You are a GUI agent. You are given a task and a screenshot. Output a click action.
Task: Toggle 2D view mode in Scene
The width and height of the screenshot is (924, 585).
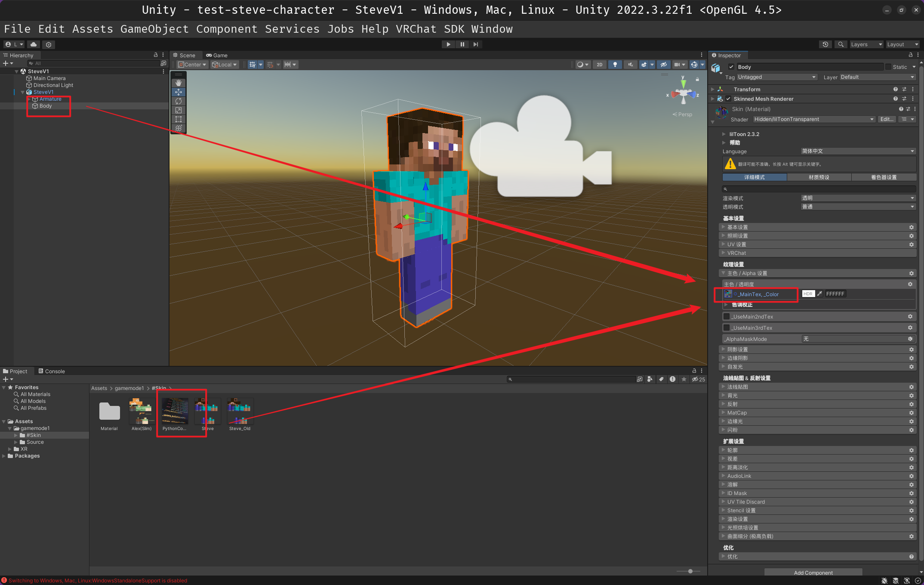click(x=599, y=65)
